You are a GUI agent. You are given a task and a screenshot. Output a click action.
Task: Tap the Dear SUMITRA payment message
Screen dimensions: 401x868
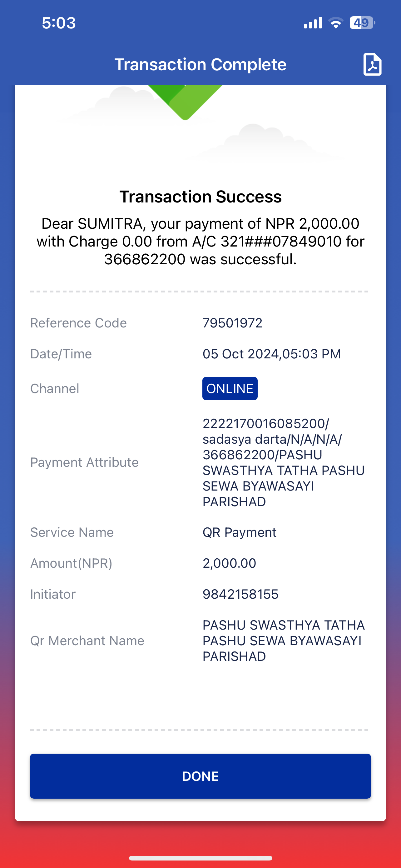(200, 241)
